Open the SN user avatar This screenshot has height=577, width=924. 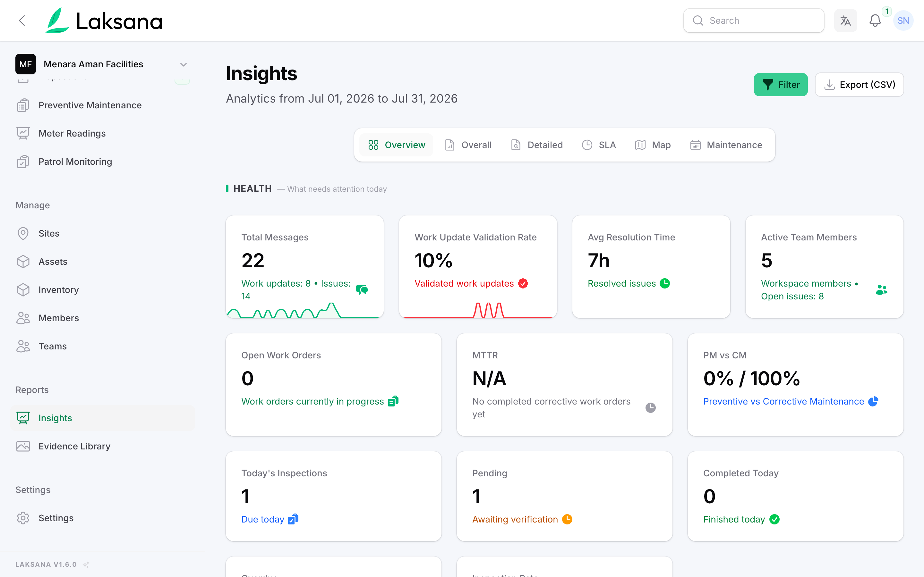903,21
